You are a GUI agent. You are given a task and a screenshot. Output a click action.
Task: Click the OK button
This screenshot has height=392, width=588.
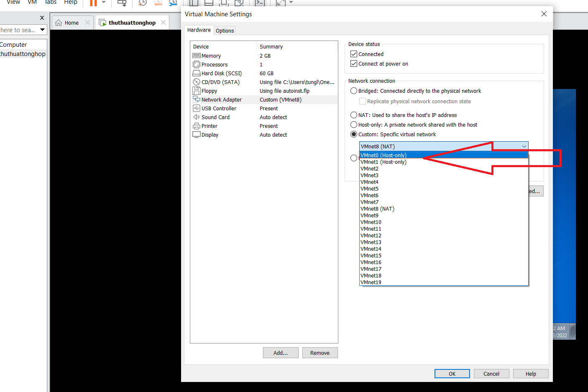pyautogui.click(x=452, y=374)
